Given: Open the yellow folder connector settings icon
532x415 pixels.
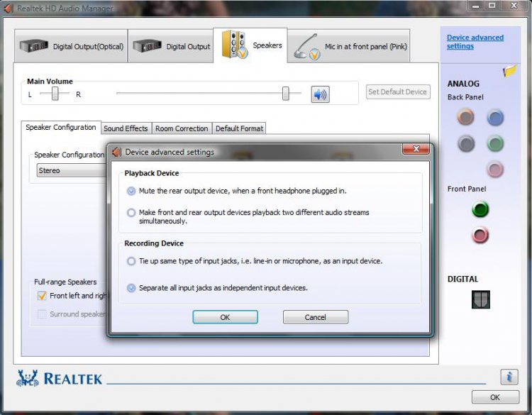Looking at the screenshot, I should tap(509, 70).
